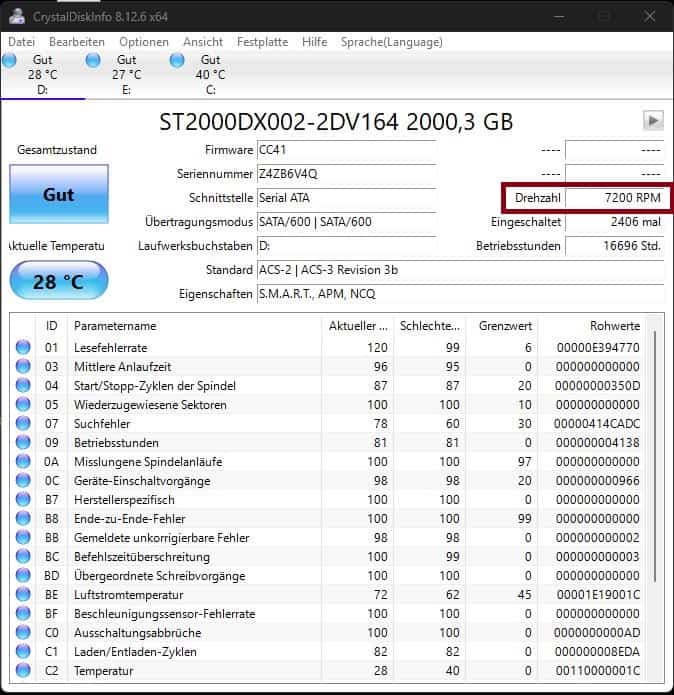674x695 pixels.
Task: Click the CrystalDiskInfo app icon in title bar
Action: point(16,16)
